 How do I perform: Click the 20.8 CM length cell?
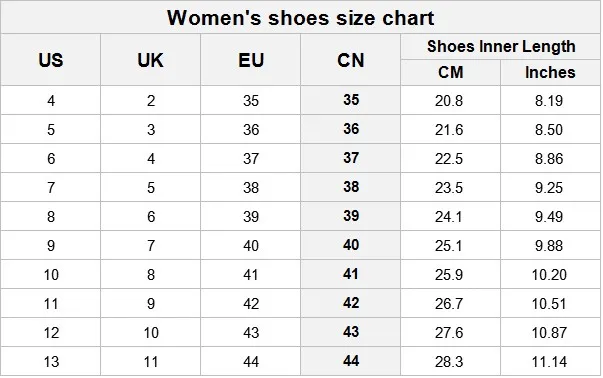(449, 101)
